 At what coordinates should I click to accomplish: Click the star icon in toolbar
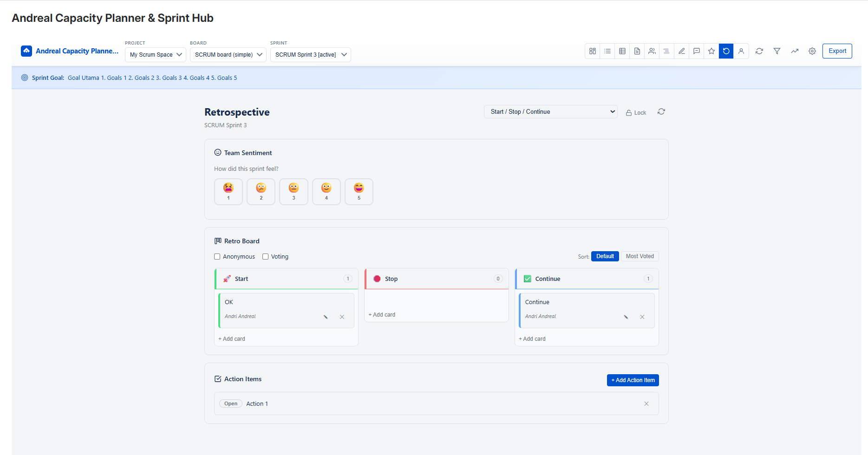coord(711,51)
